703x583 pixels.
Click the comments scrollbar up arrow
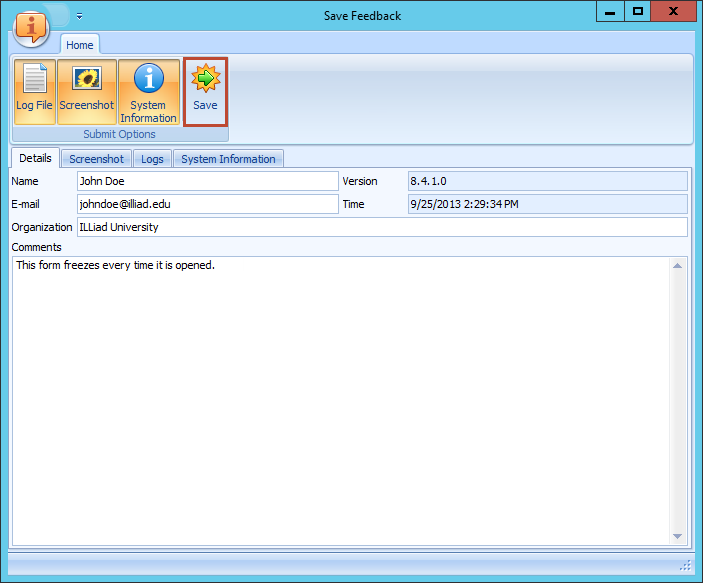point(678,266)
